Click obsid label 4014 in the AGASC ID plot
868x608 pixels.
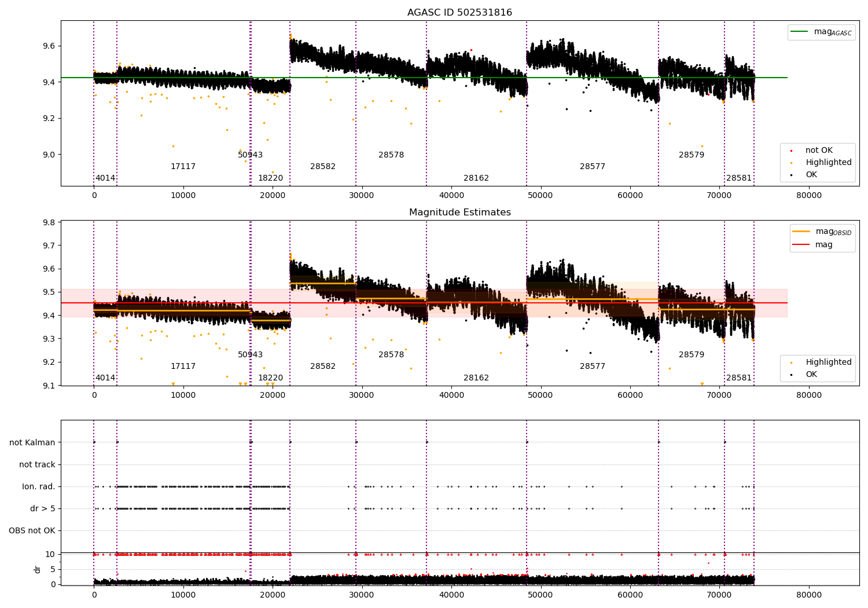(x=105, y=178)
